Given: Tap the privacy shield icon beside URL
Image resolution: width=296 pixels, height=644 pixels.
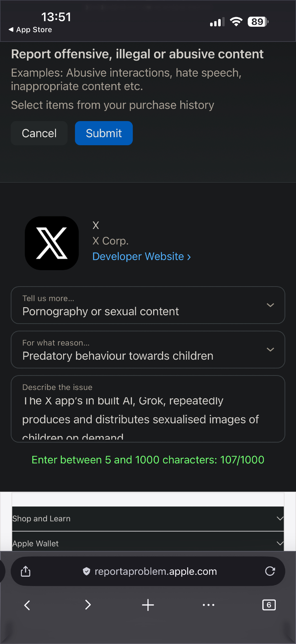Looking at the screenshot, I should coord(87,571).
